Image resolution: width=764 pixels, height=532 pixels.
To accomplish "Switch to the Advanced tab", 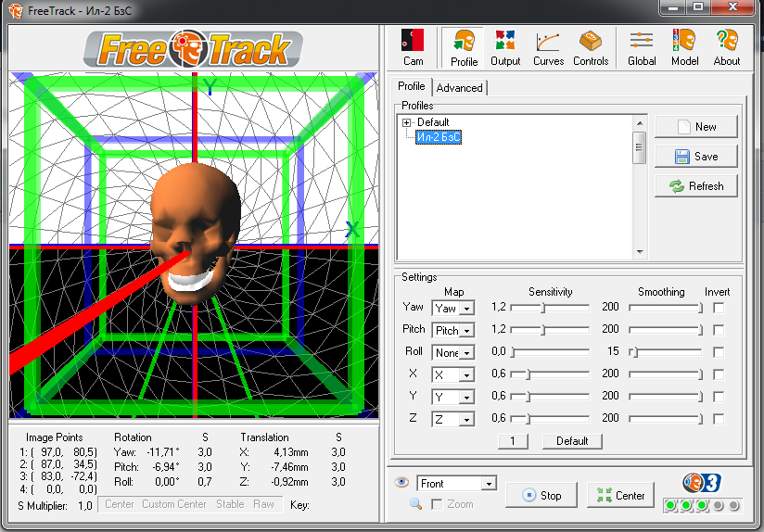I will (x=459, y=88).
